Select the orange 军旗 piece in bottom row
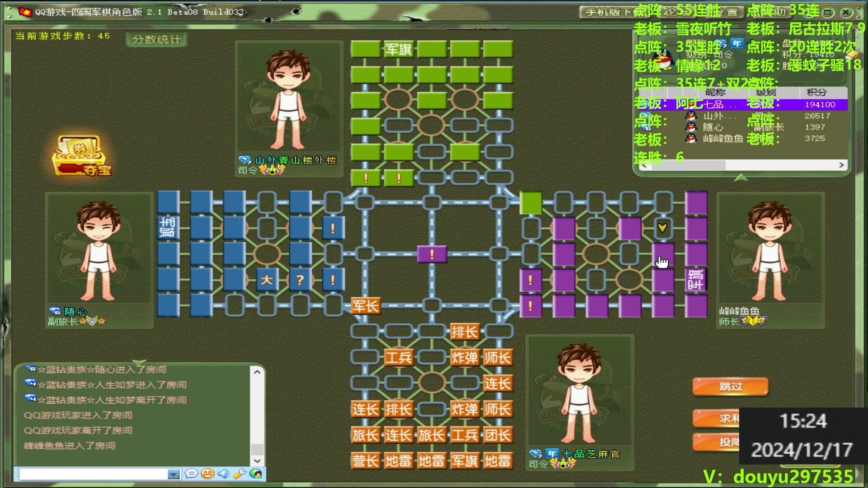 (465, 461)
